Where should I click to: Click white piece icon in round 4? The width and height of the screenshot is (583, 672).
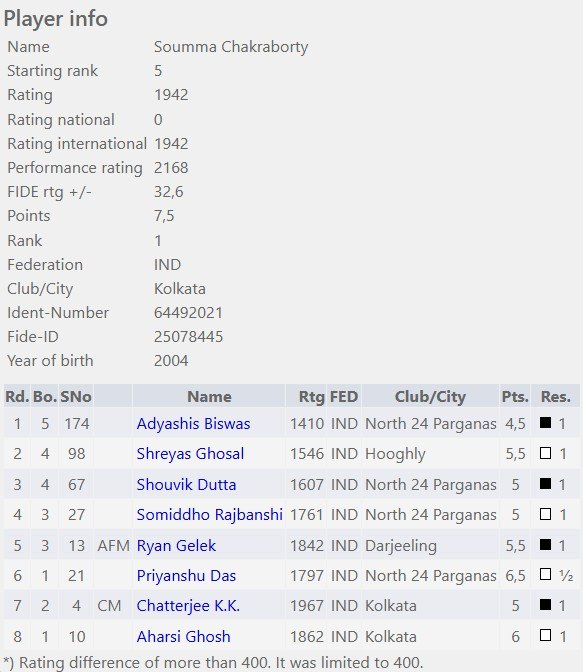pos(545,513)
